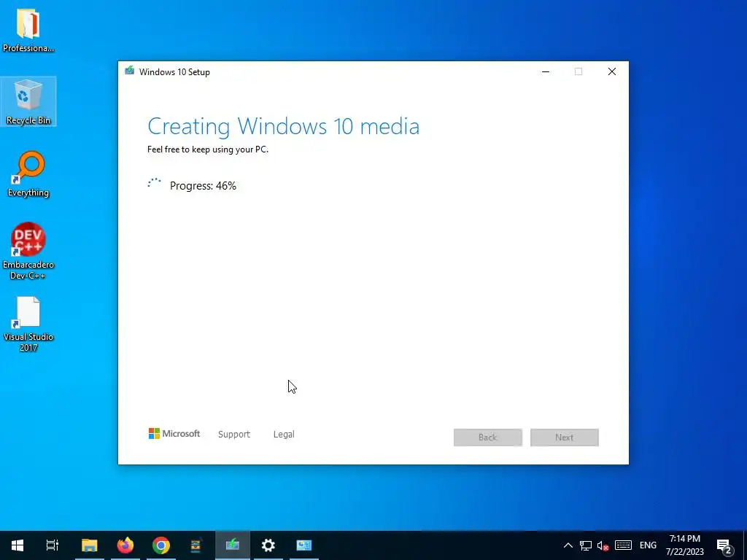Open the Legal link in Setup
Viewport: 747px width, 560px height.
tap(284, 435)
